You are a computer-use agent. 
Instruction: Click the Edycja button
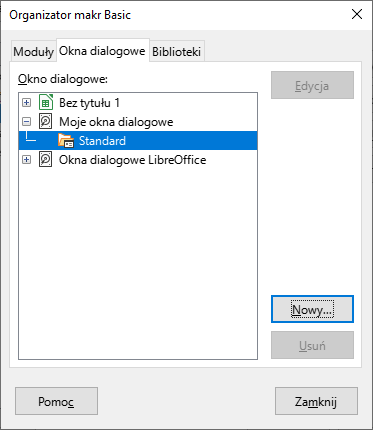312,85
